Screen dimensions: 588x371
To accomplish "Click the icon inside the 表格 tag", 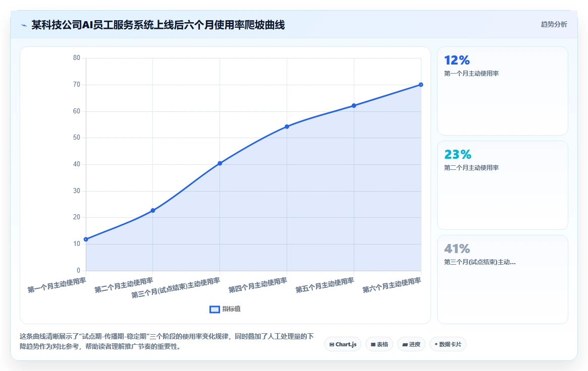I will pyautogui.click(x=373, y=344).
